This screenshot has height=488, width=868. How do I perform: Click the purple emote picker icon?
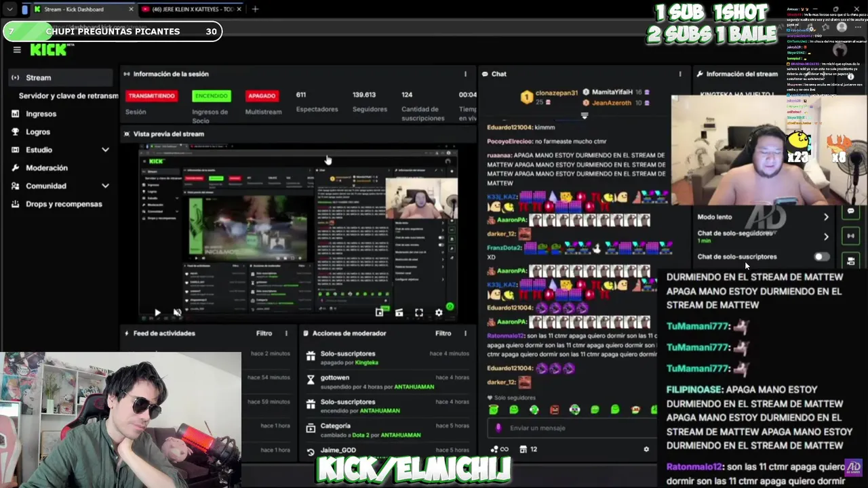click(x=498, y=428)
